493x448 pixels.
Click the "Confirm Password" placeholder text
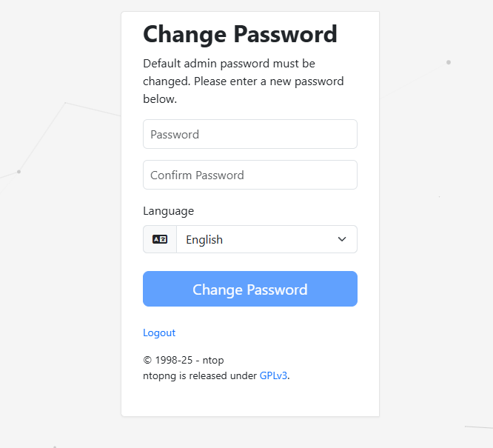(197, 175)
